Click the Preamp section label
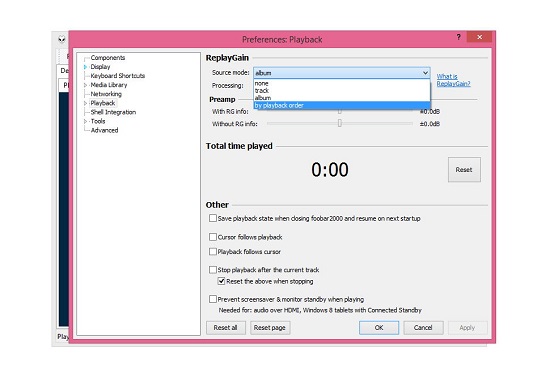This screenshot has height=378, width=550. tap(222, 100)
